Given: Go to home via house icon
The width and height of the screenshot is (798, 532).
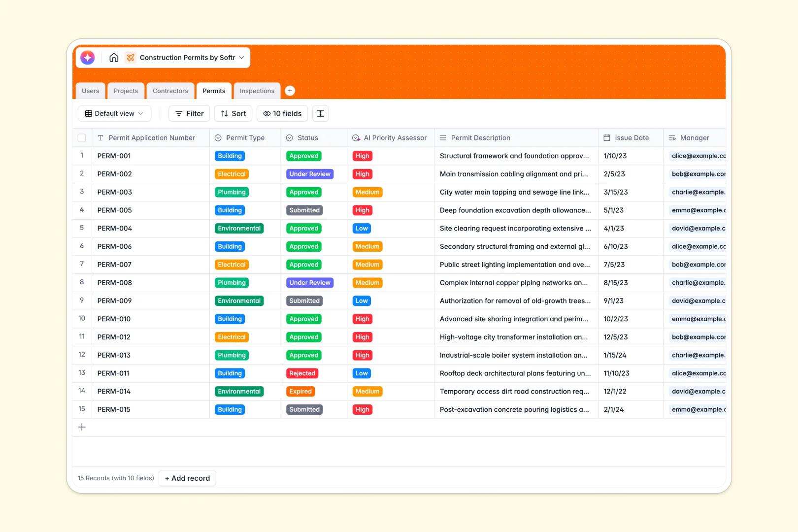Looking at the screenshot, I should pos(114,58).
